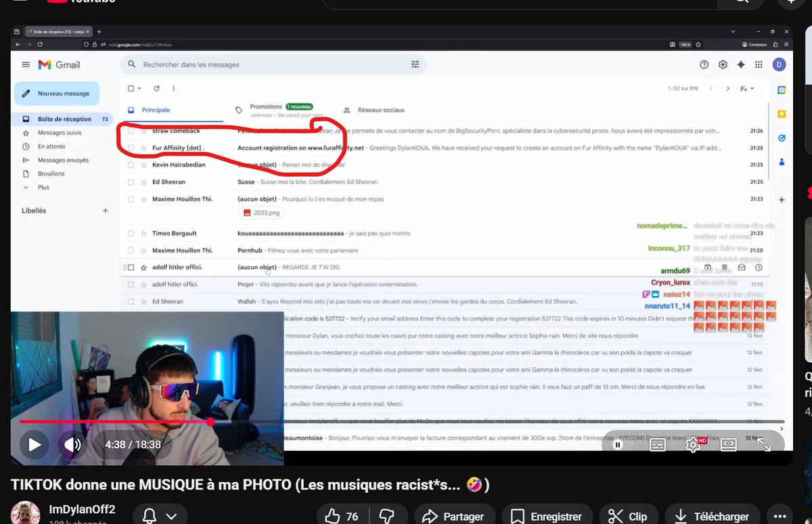812x524 pixels.
Task: Open Boîte de réception folder
Action: point(63,119)
